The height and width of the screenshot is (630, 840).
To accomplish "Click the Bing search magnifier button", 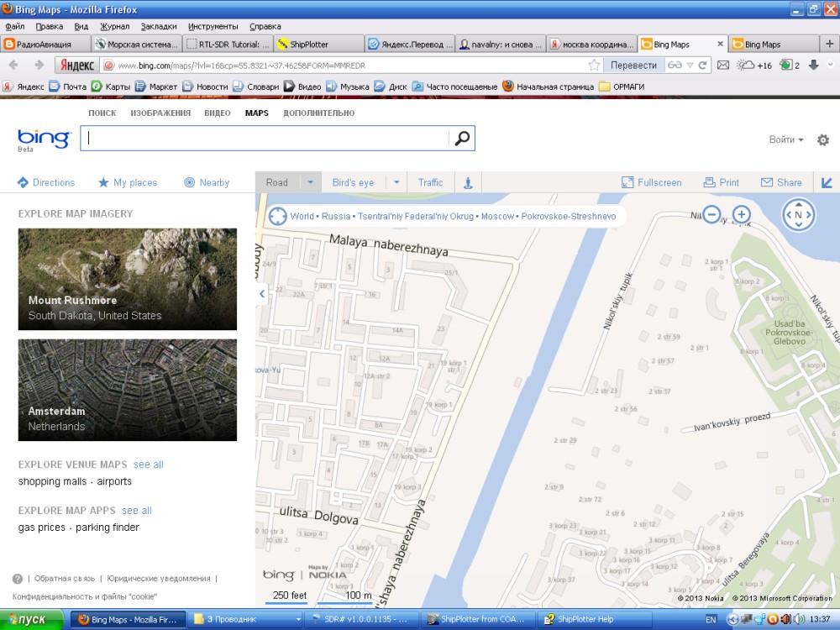I will pyautogui.click(x=462, y=139).
